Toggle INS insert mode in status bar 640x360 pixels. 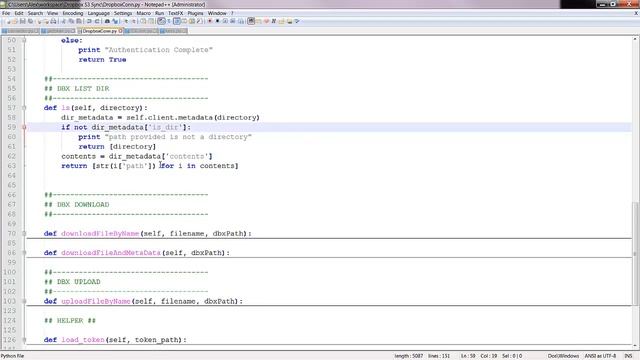[628, 356]
